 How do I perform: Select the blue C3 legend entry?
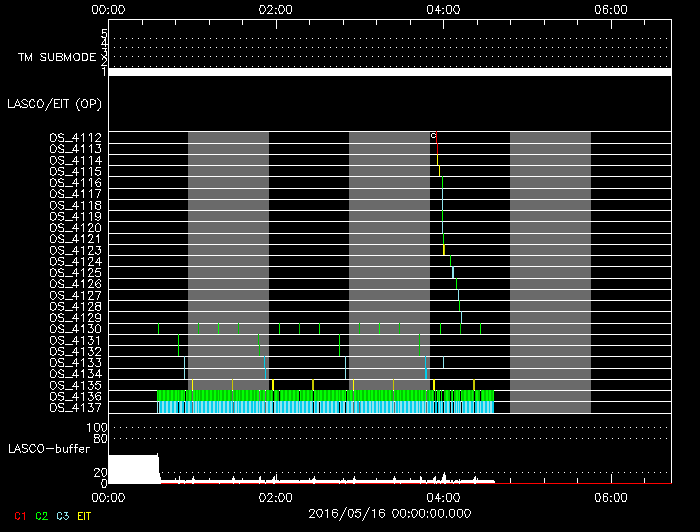click(61, 516)
